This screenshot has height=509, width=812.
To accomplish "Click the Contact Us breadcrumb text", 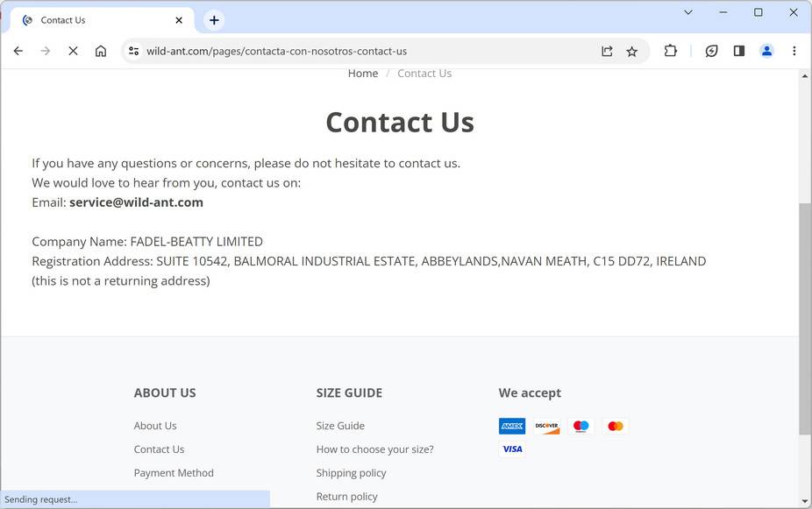I will click(424, 74).
